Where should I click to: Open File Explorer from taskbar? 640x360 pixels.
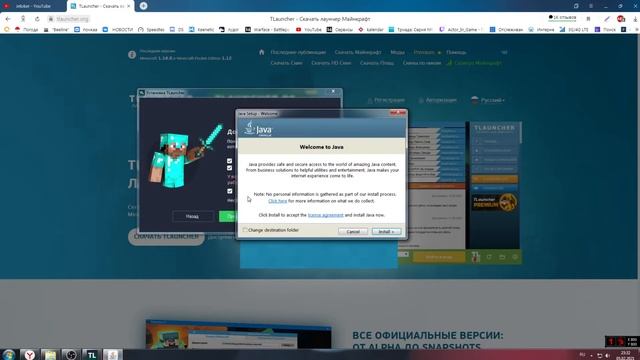pyautogui.click(x=50, y=355)
